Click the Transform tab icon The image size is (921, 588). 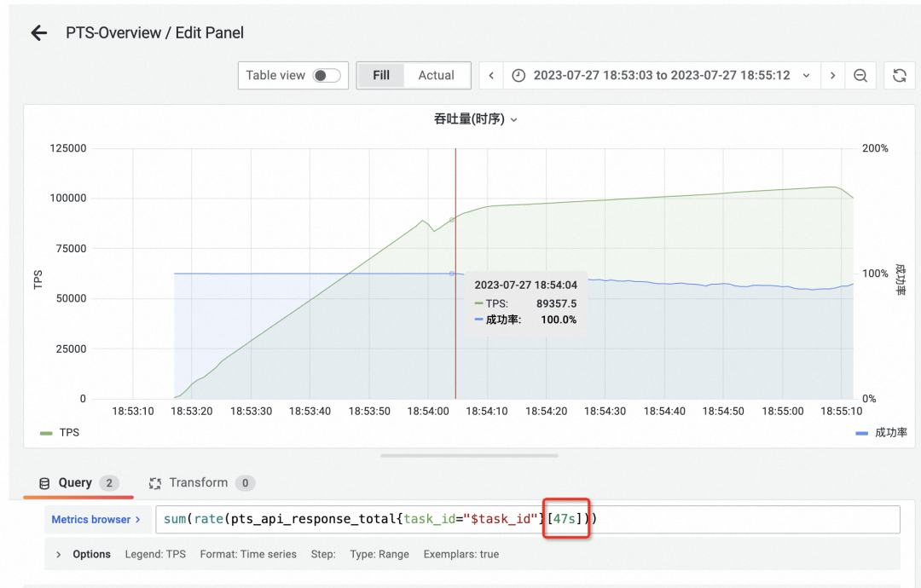(155, 482)
